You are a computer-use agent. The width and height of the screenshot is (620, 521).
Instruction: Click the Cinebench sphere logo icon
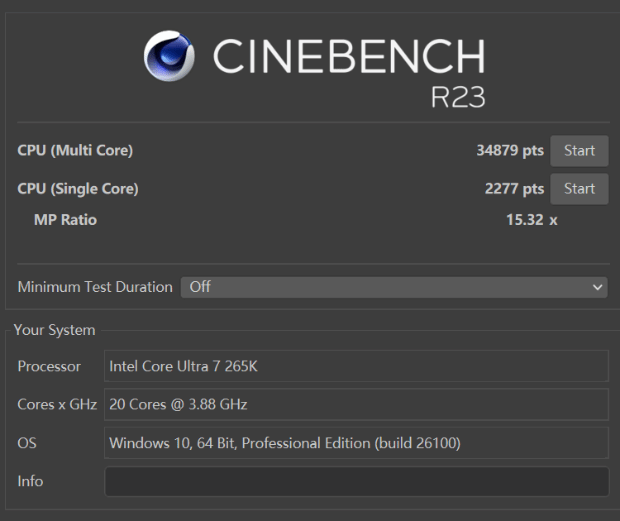click(171, 55)
